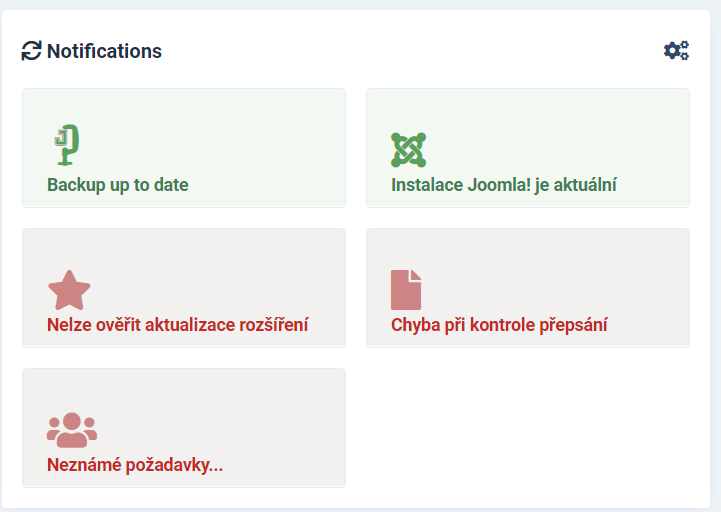The width and height of the screenshot is (721, 512).
Task: Open "Chyba při kontrole přepsání" link
Action: coord(499,325)
